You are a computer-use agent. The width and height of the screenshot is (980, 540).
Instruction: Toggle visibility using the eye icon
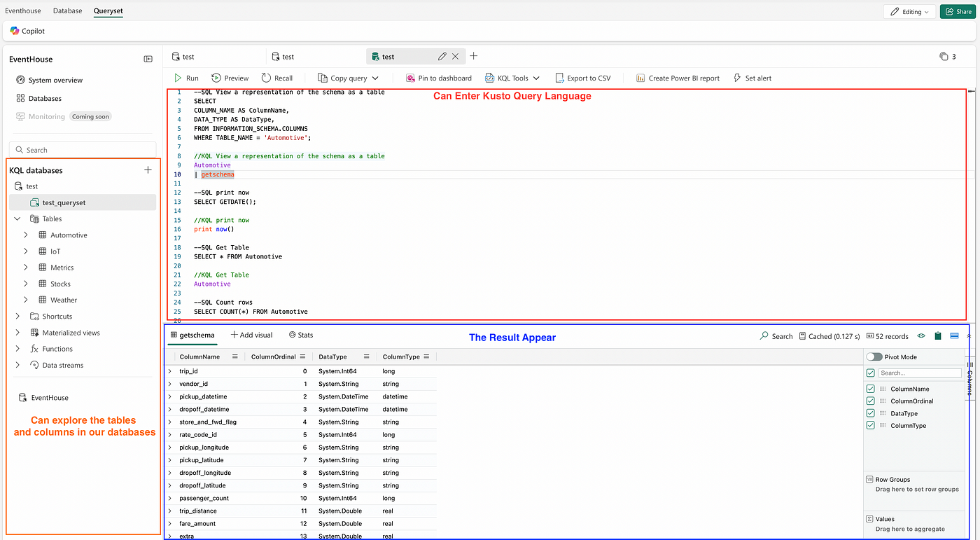pyautogui.click(x=921, y=336)
